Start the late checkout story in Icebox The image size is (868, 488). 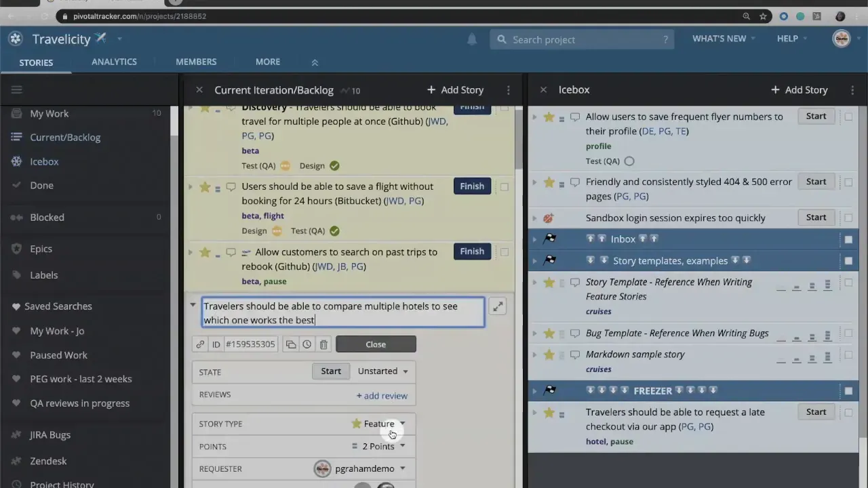(816, 411)
